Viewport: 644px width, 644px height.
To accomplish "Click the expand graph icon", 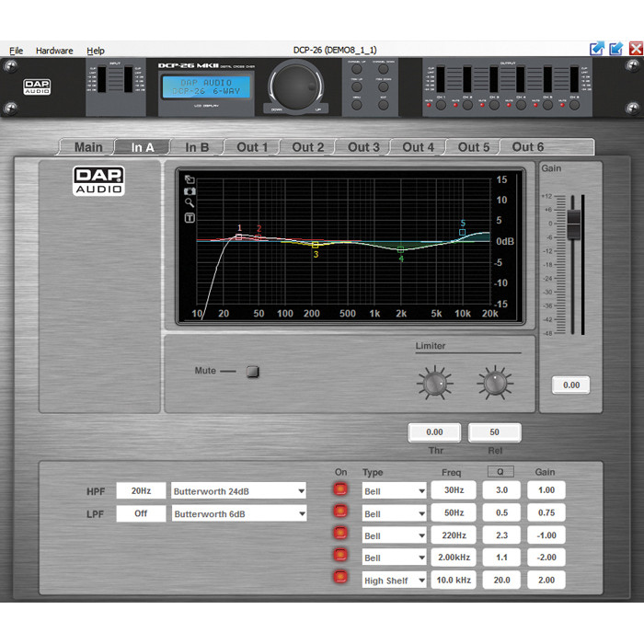I will (x=190, y=180).
